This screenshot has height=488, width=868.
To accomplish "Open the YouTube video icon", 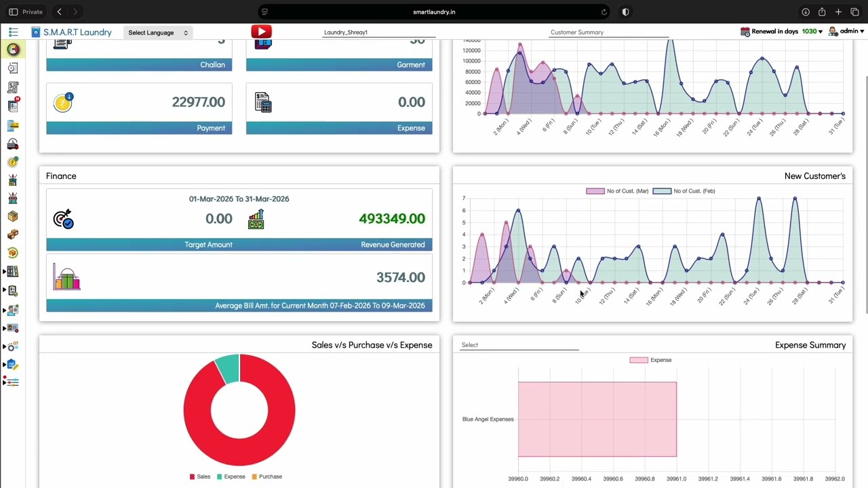I will click(261, 31).
